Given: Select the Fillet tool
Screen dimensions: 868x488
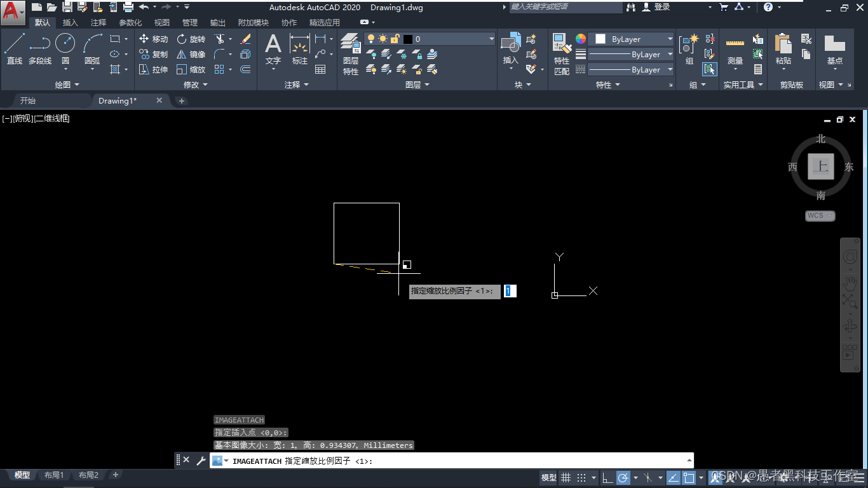Looking at the screenshot, I should [x=220, y=54].
